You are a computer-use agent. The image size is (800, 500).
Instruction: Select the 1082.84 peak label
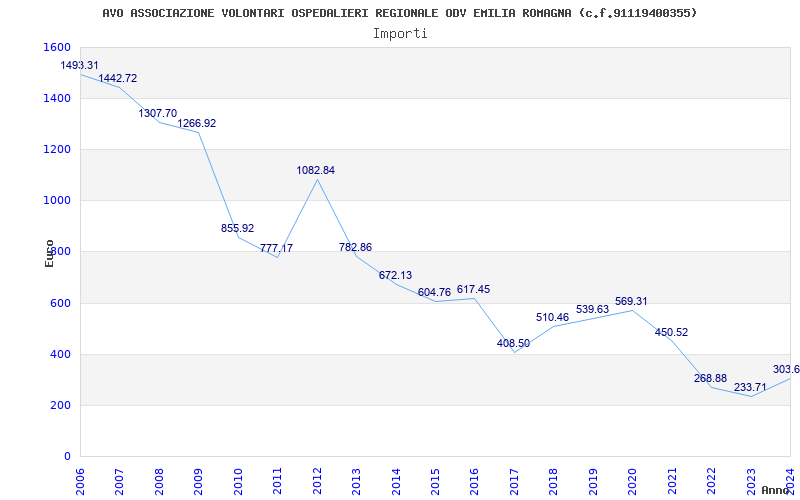(x=316, y=170)
